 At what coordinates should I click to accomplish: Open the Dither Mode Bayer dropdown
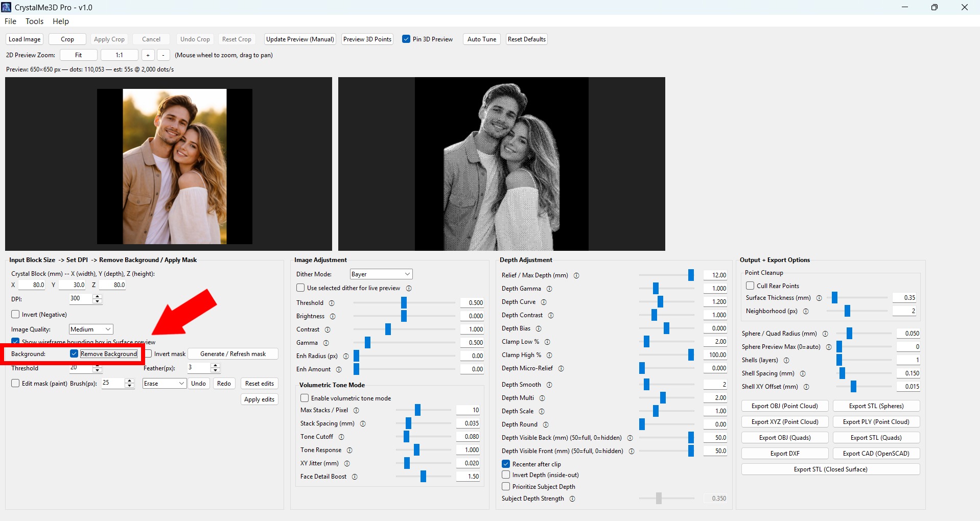point(381,274)
